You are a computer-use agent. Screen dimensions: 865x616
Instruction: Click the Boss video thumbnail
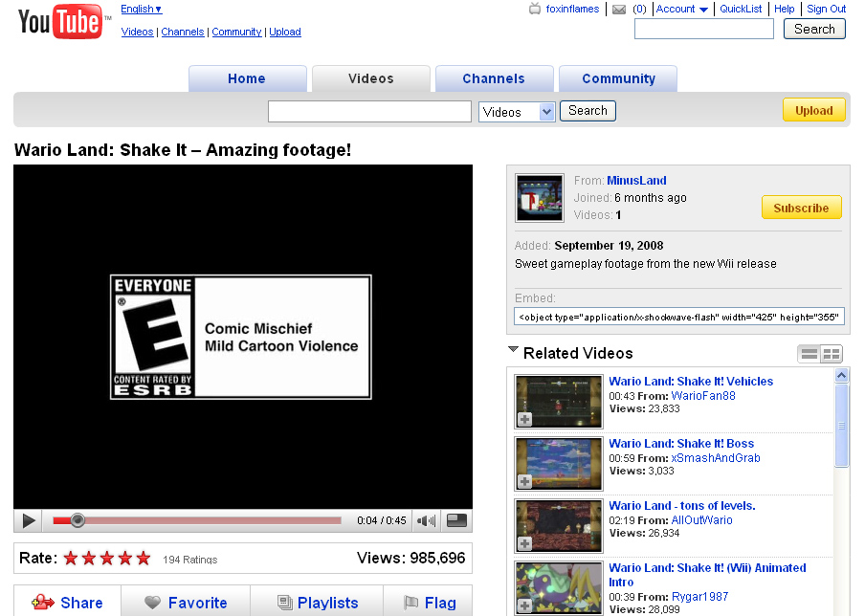[559, 464]
